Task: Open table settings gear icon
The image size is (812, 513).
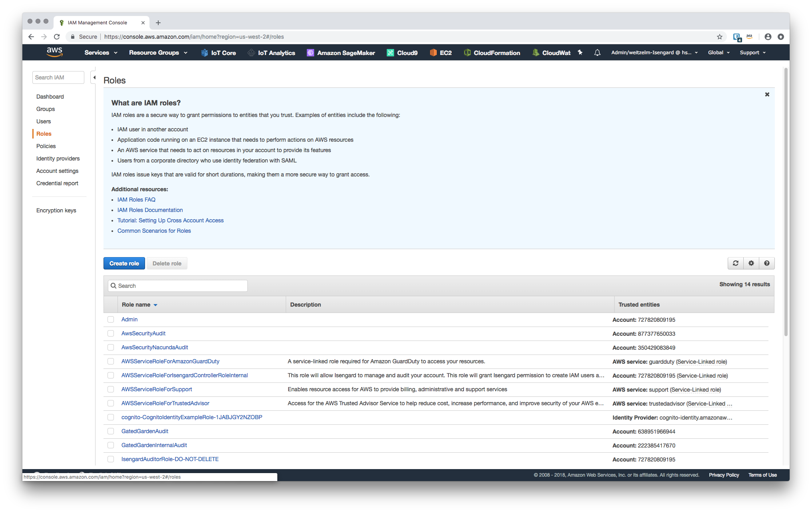Action: coord(751,263)
